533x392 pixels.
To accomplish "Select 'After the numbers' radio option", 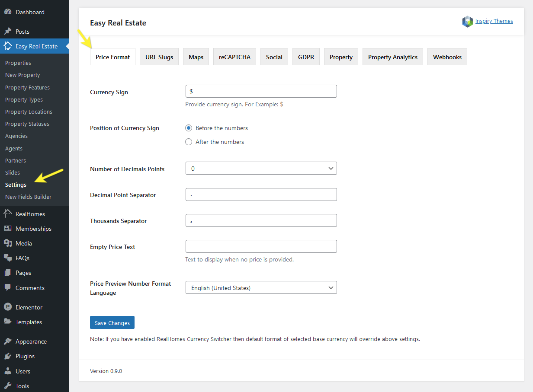I will tap(189, 142).
